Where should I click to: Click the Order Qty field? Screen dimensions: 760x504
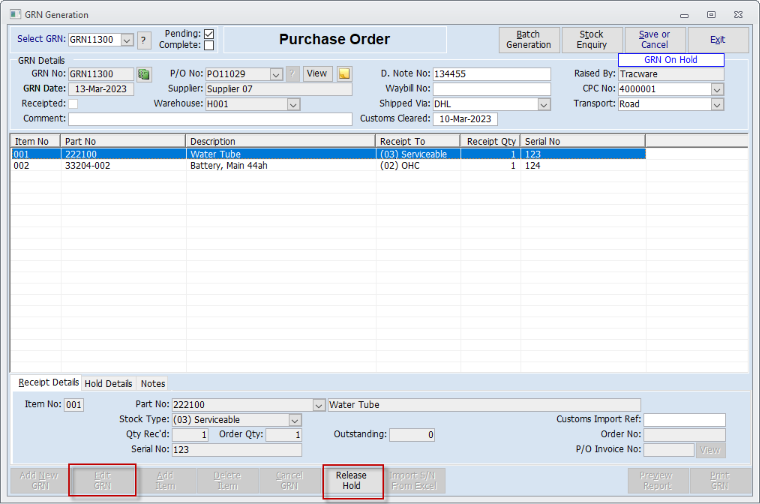[x=284, y=435]
